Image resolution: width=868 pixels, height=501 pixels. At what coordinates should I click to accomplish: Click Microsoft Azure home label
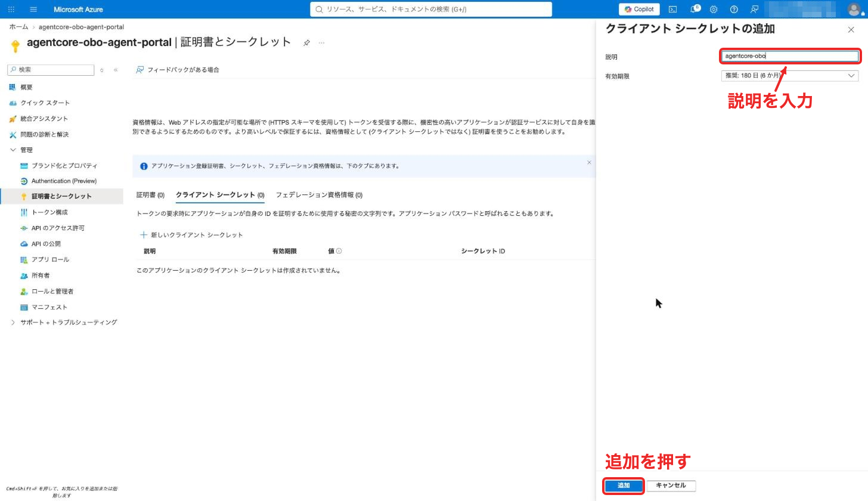[x=78, y=10]
